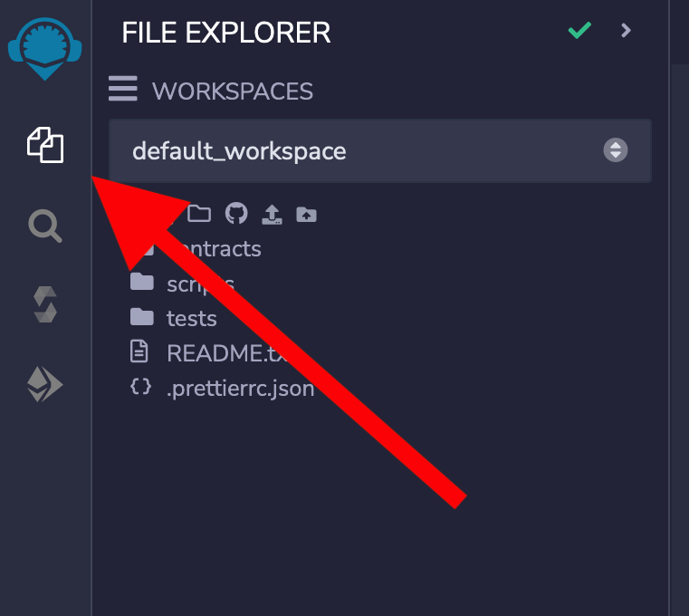The image size is (689, 616).
Task: Click the tests folder icon
Action: (142, 317)
